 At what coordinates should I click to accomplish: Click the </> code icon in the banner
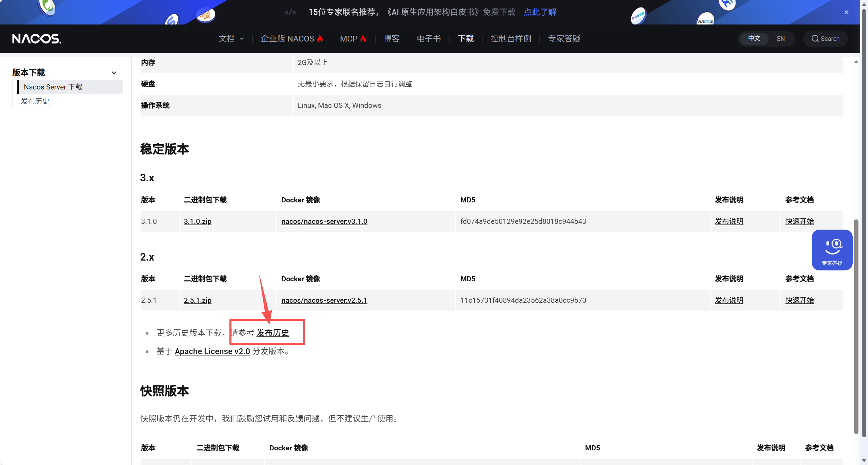pyautogui.click(x=290, y=12)
